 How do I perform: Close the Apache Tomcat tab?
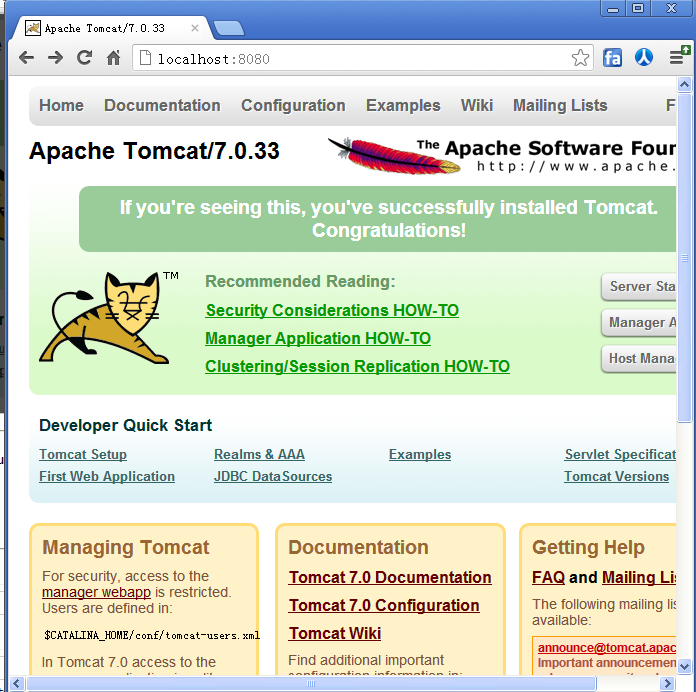click(x=195, y=28)
